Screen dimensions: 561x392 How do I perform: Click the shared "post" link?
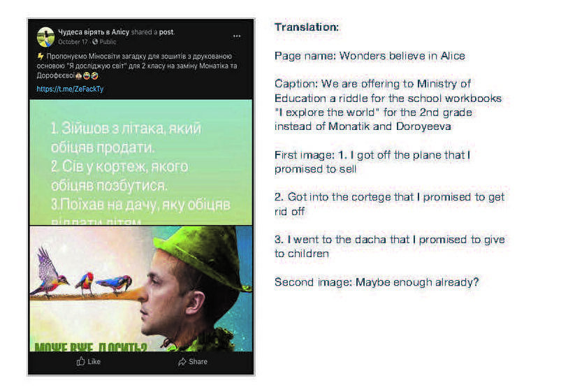[x=166, y=32]
